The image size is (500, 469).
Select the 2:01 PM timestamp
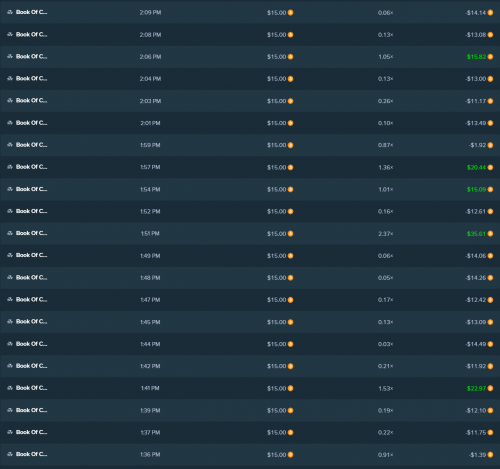coord(150,123)
